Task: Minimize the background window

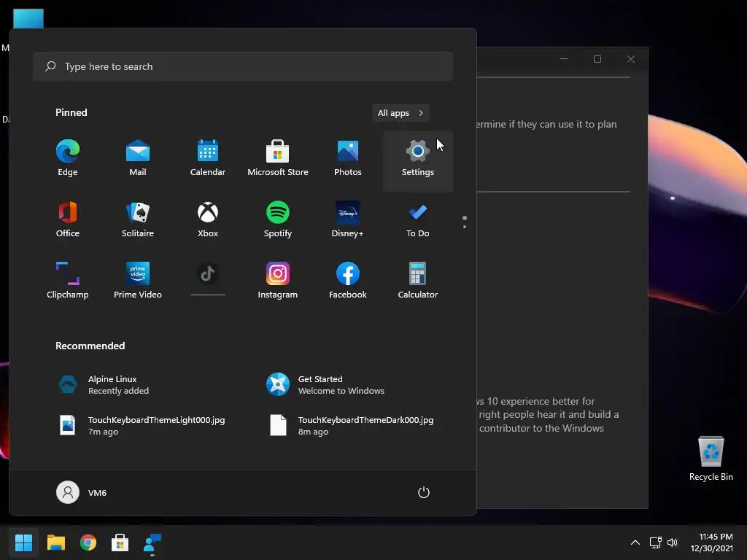Action: coord(564,59)
